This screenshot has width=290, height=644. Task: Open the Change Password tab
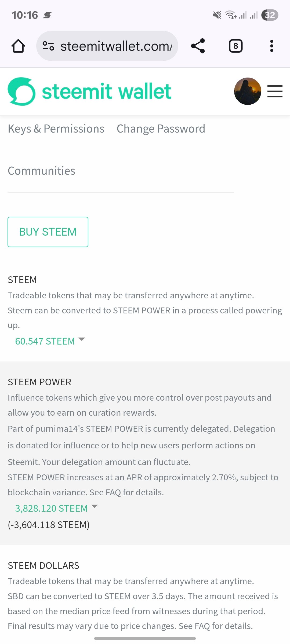pyautogui.click(x=161, y=129)
